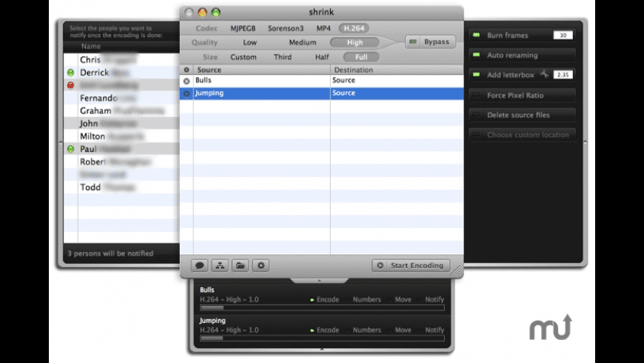Toggle Move step for Bulls job
644x363 pixels.
pos(400,300)
